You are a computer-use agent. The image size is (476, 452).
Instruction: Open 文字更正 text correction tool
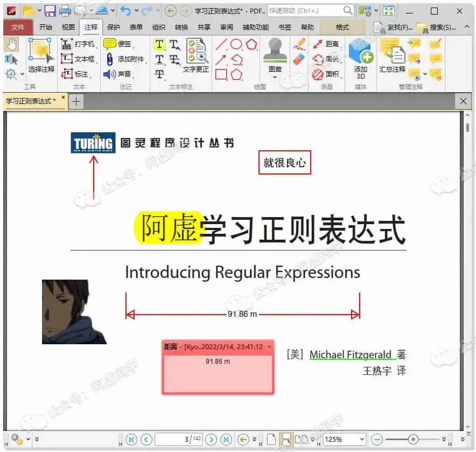196,55
